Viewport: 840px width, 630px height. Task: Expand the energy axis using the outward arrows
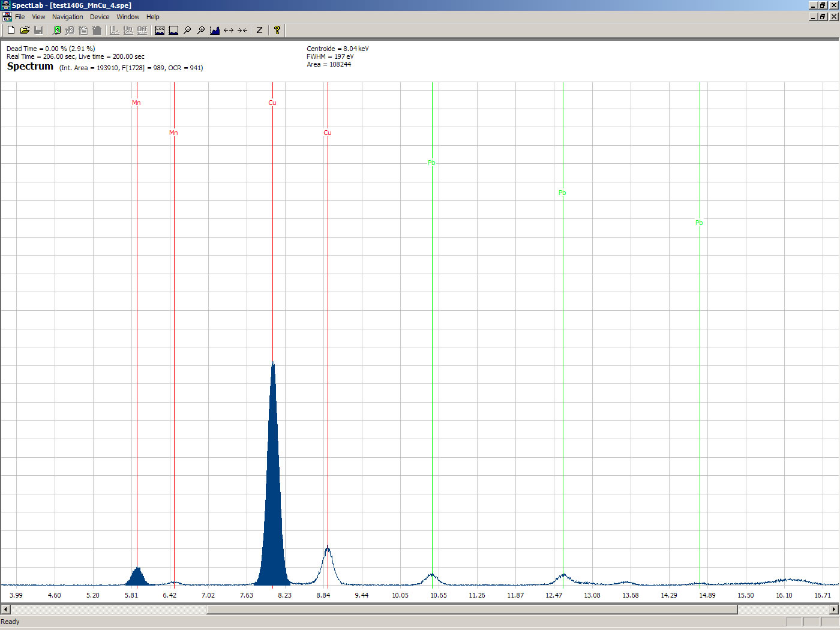tap(229, 30)
